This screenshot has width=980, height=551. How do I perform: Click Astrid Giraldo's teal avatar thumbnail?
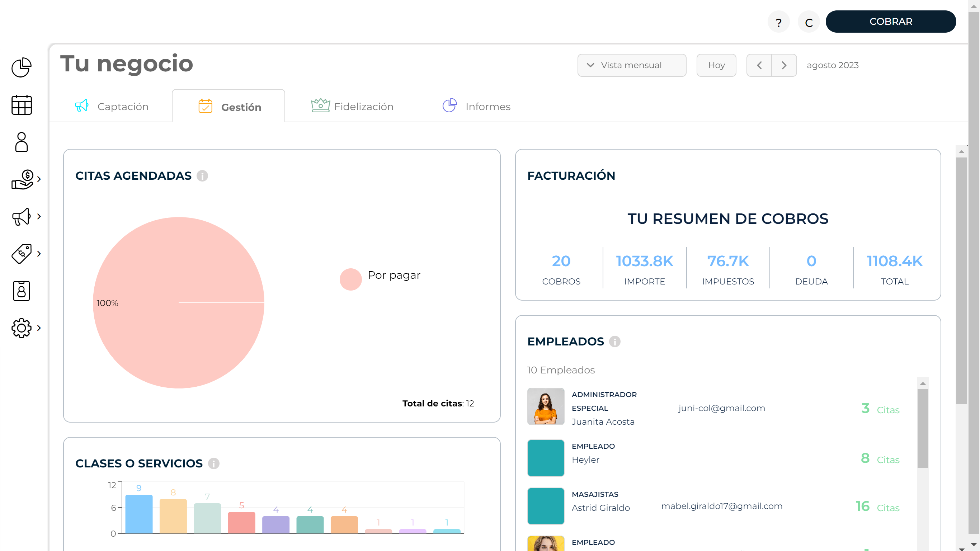tap(546, 506)
